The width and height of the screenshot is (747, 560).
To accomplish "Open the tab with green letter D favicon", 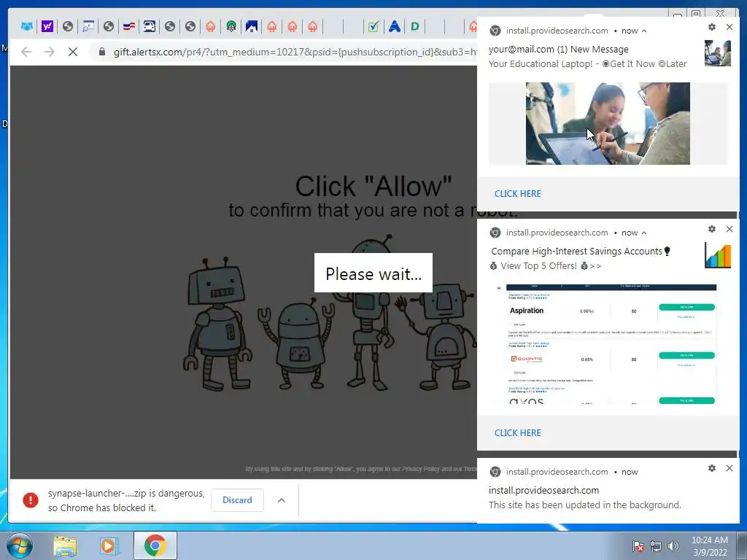I will (x=415, y=26).
